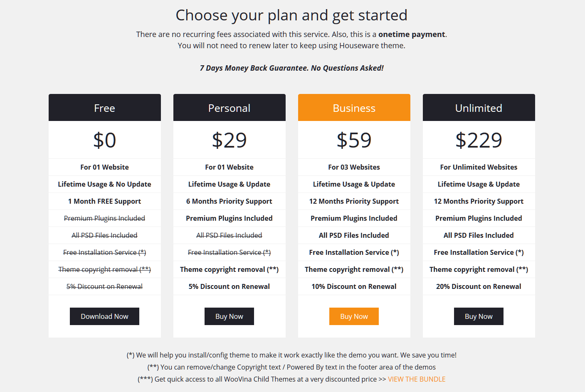This screenshot has width=585, height=392.
Task: Click 1 Month FREE Support row
Action: [x=105, y=201]
